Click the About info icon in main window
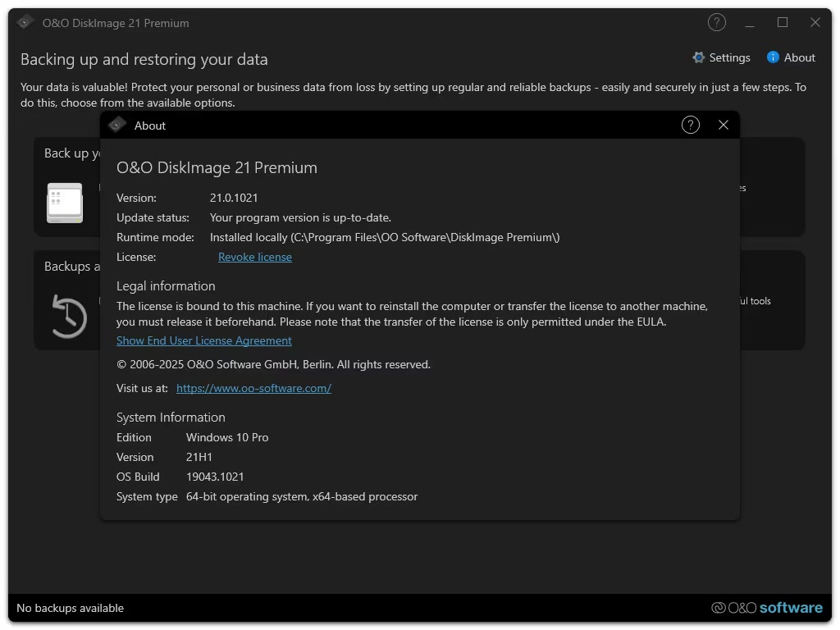This screenshot has width=840, height=630. point(773,57)
